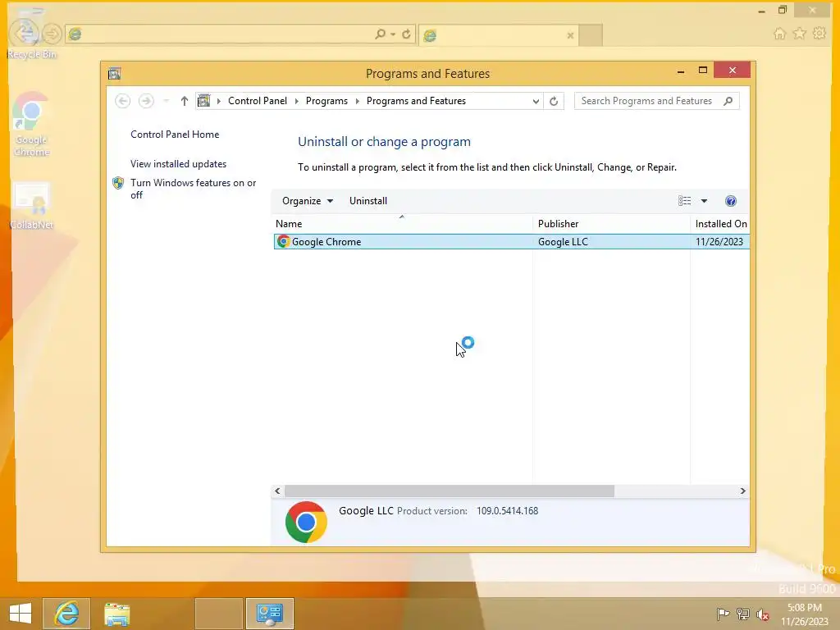840x630 pixels.
Task: Expand chevron after Control Panel breadcrumb
Action: 296,101
